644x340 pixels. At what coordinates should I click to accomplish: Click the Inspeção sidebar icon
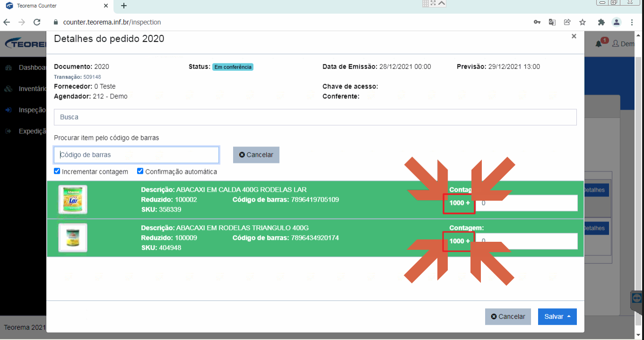click(8, 110)
